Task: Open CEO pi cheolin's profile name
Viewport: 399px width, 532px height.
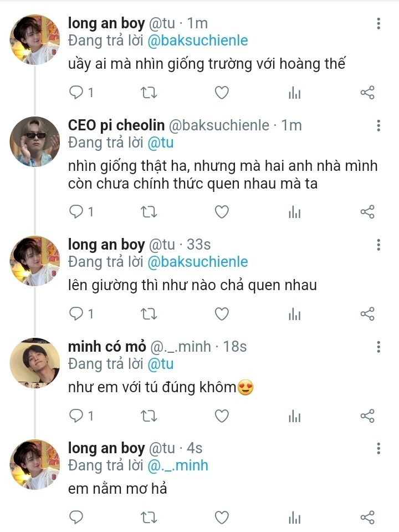Action: point(115,125)
